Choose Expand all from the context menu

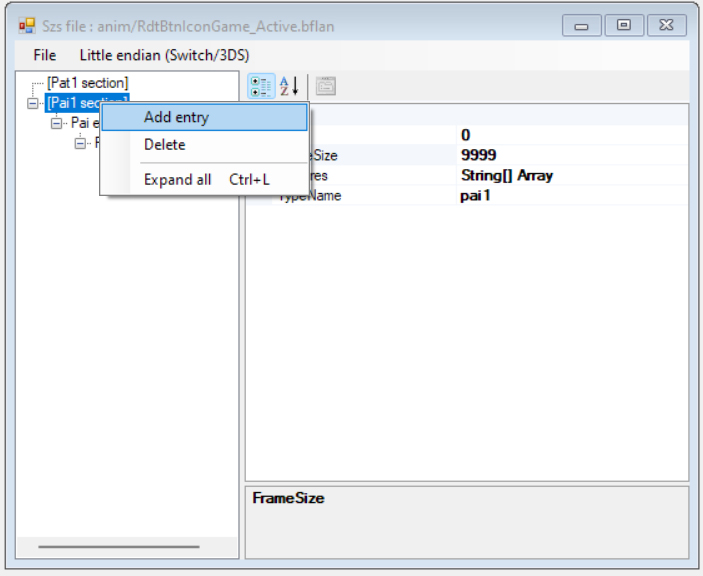204,180
